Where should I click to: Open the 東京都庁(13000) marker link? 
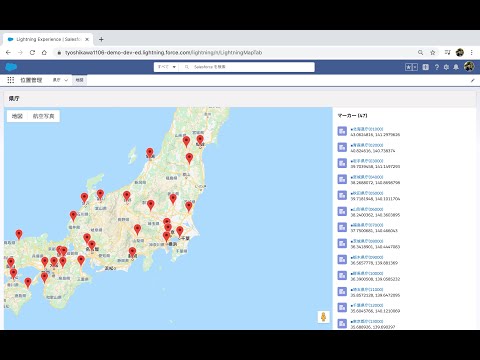point(367,321)
